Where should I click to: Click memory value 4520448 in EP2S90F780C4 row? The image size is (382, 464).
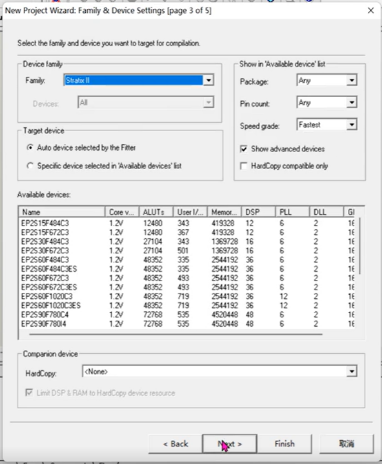click(x=225, y=315)
